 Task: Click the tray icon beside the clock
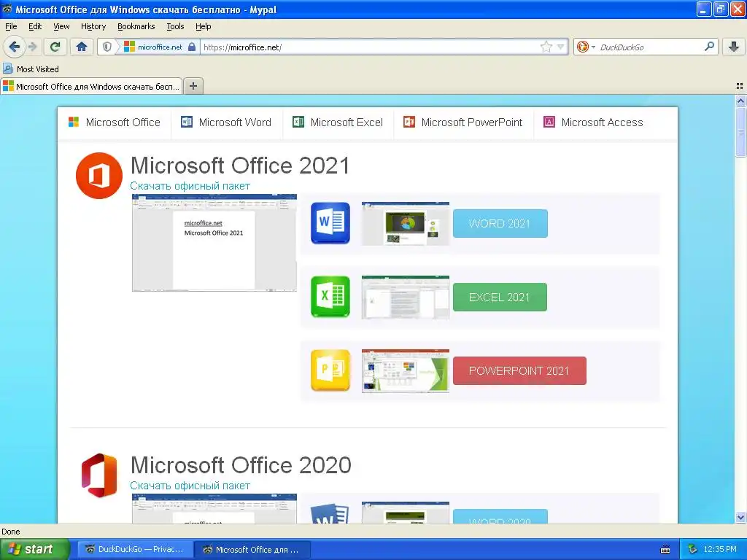[693, 549]
